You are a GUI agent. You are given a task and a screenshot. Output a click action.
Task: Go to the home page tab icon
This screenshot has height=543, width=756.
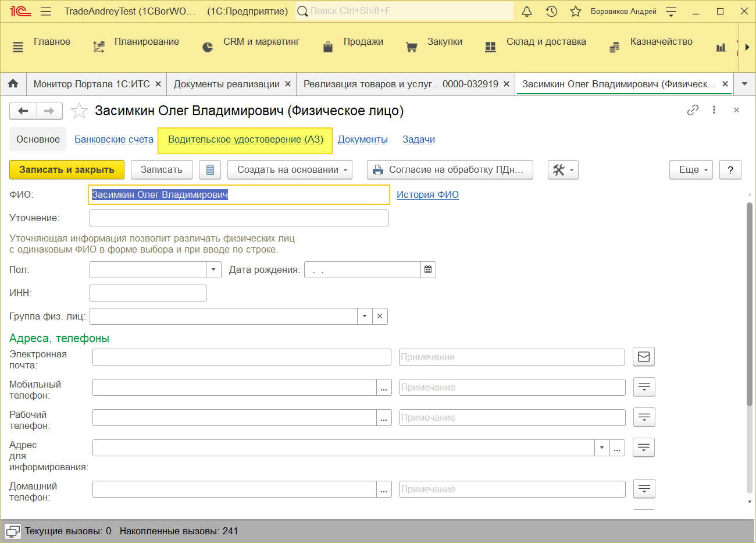tap(13, 84)
